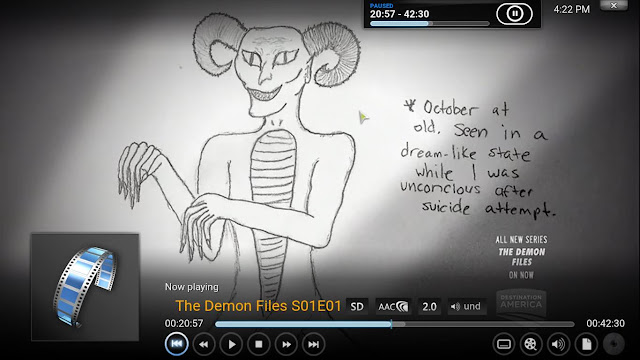Click the pause indicator at top
This screenshot has width=640, height=360.
[x=514, y=14]
